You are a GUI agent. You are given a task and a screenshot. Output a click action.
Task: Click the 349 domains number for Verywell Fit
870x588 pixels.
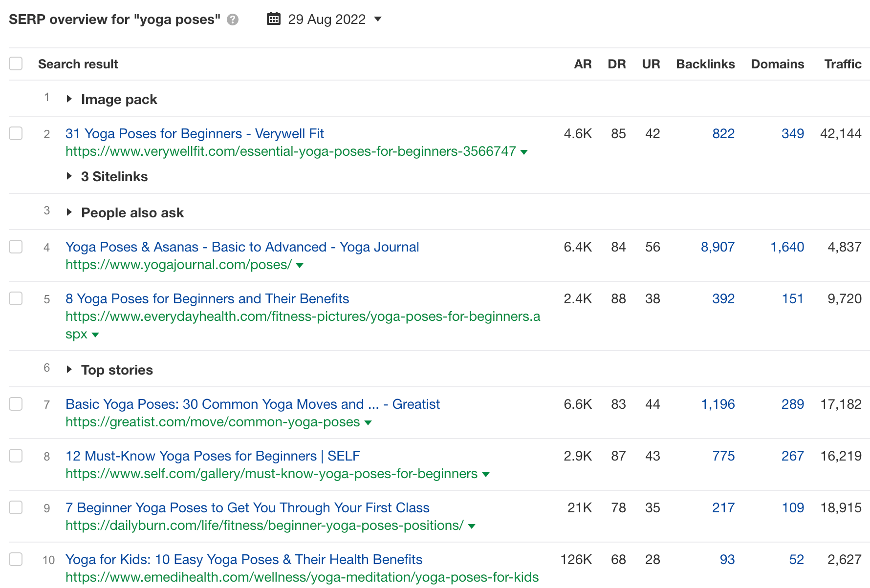point(793,134)
